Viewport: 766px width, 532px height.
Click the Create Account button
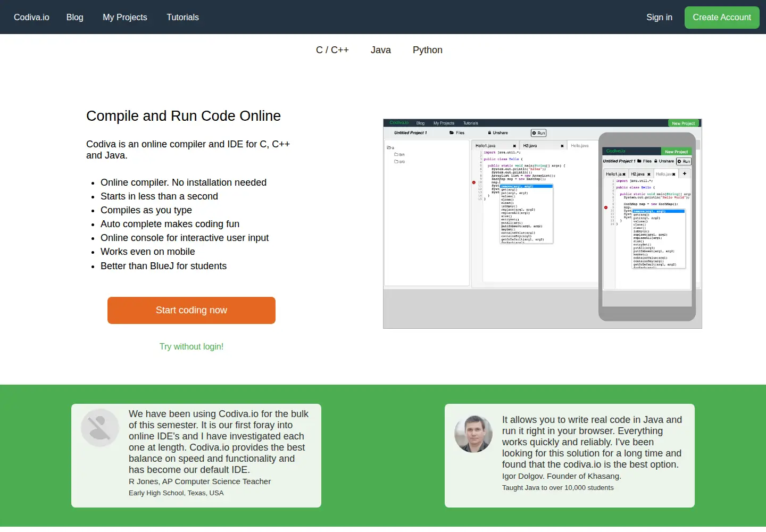pyautogui.click(x=722, y=18)
